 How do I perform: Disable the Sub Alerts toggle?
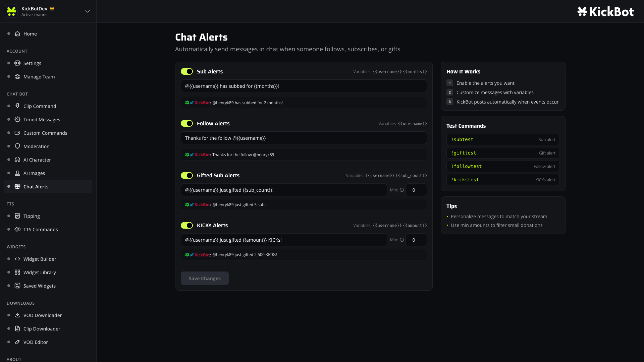pyautogui.click(x=187, y=71)
